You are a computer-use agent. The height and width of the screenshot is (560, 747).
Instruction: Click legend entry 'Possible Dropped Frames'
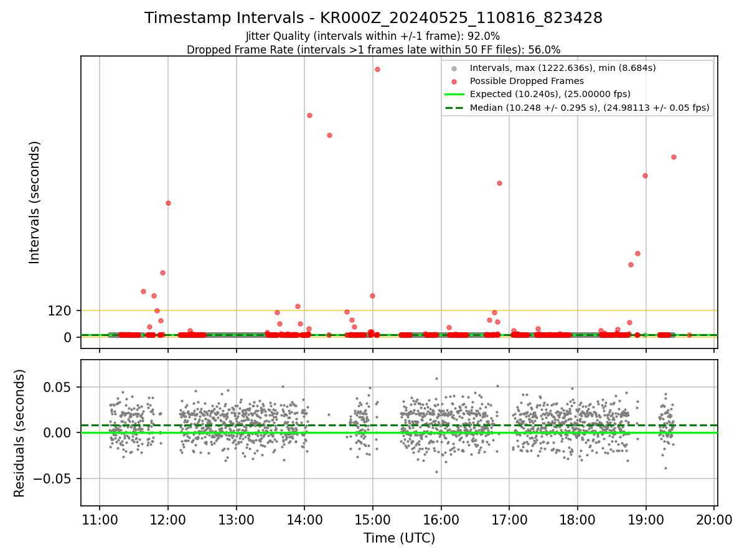tap(527, 81)
